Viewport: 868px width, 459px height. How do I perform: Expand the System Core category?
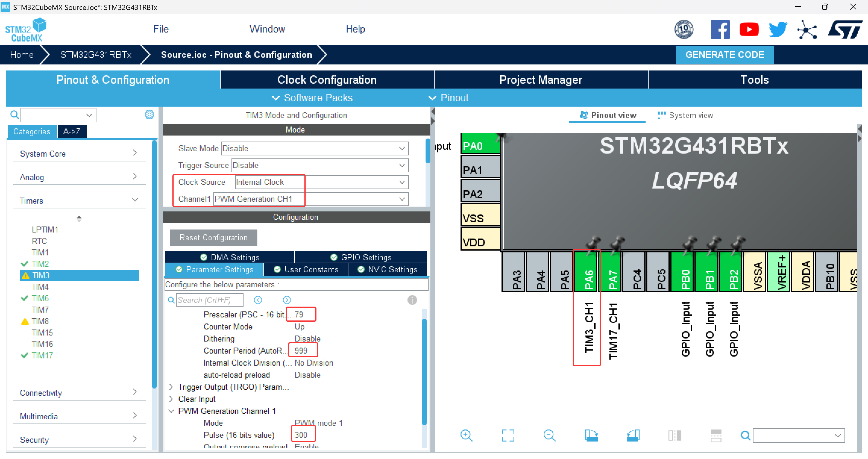[x=79, y=154]
